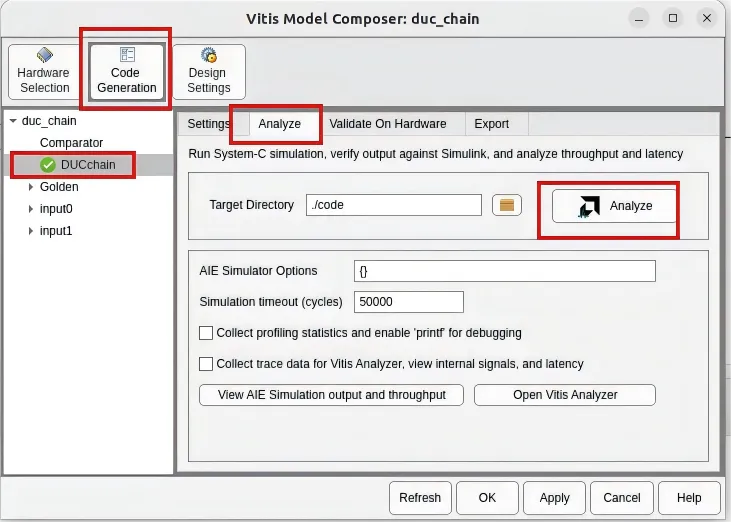Enable collect trace data for Vitis Analyzer

pyautogui.click(x=207, y=364)
